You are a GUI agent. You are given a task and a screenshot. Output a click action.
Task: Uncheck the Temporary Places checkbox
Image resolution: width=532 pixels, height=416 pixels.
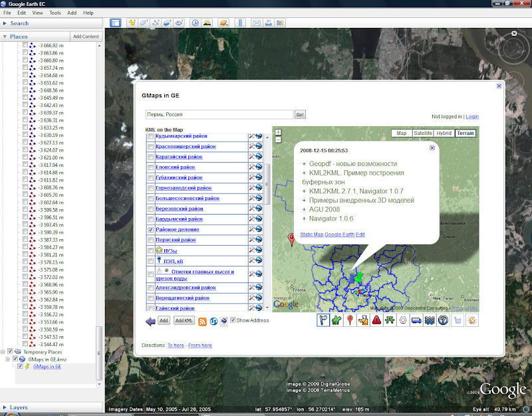[x=10, y=352]
